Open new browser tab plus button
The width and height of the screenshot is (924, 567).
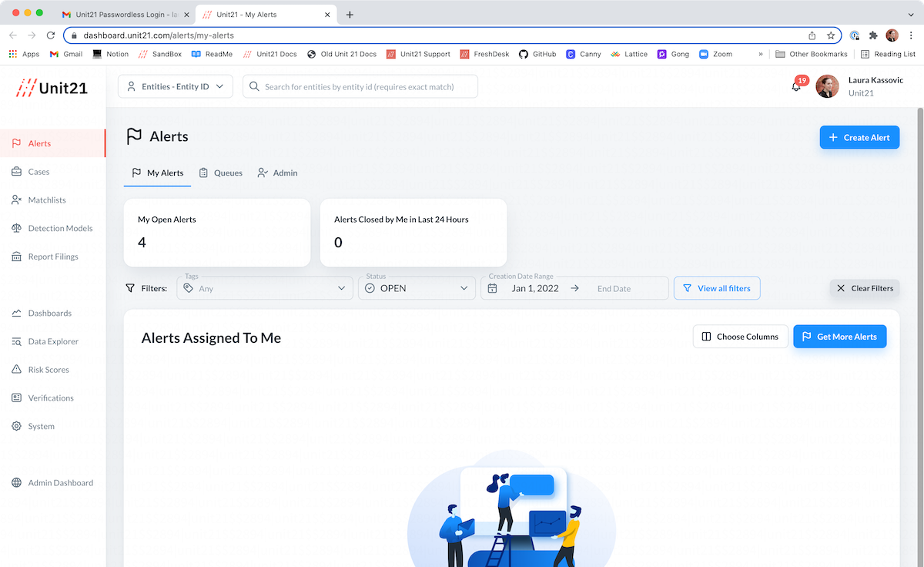350,15
